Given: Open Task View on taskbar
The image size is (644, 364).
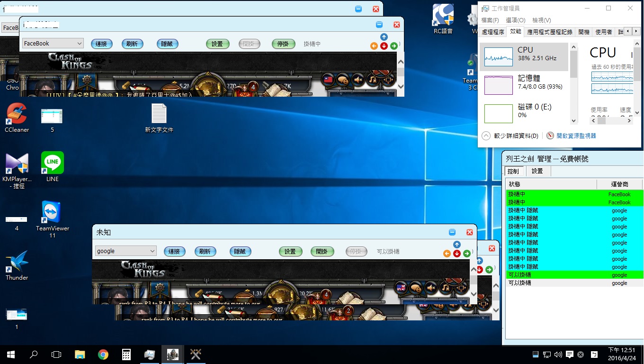Looking at the screenshot, I should point(56,355).
